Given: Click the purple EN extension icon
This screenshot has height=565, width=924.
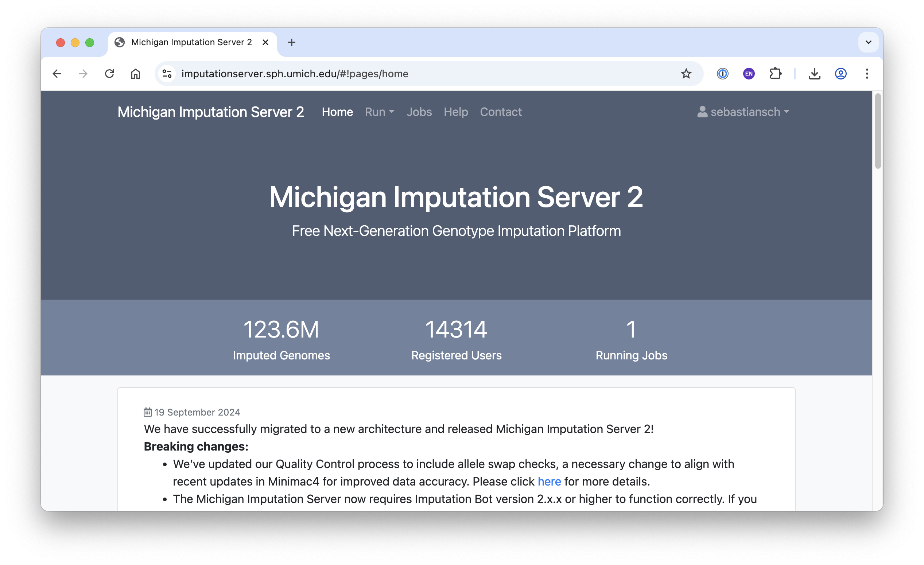Looking at the screenshot, I should tap(749, 74).
